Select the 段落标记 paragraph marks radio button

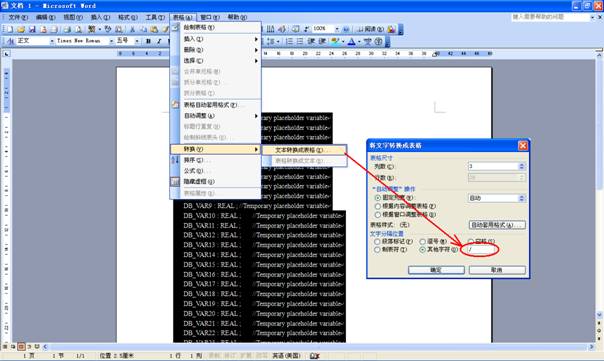(x=378, y=242)
